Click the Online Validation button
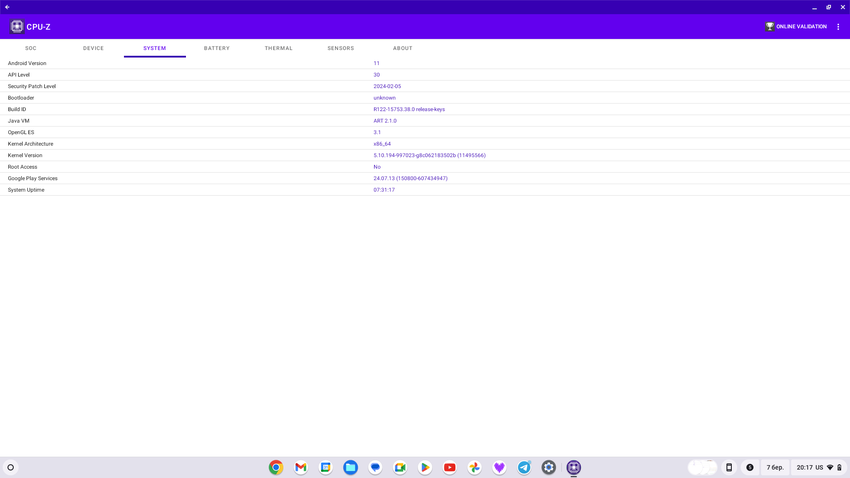850x478 pixels. pyautogui.click(x=796, y=27)
